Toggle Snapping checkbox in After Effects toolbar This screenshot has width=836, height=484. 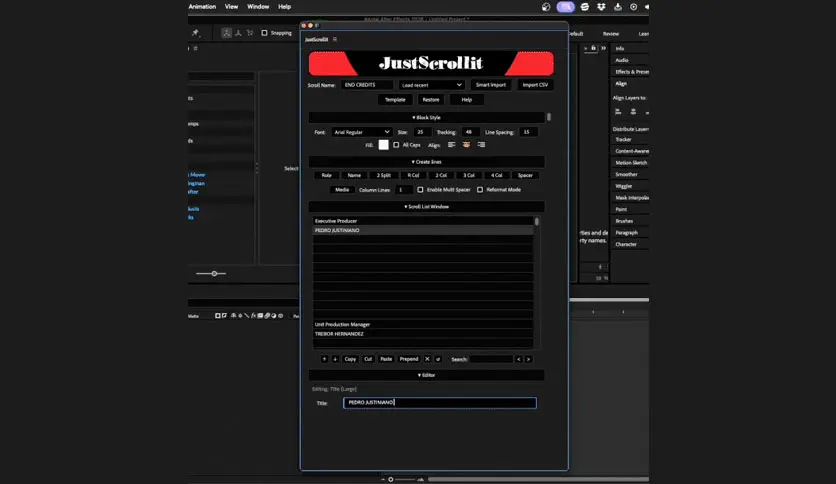coord(264,33)
